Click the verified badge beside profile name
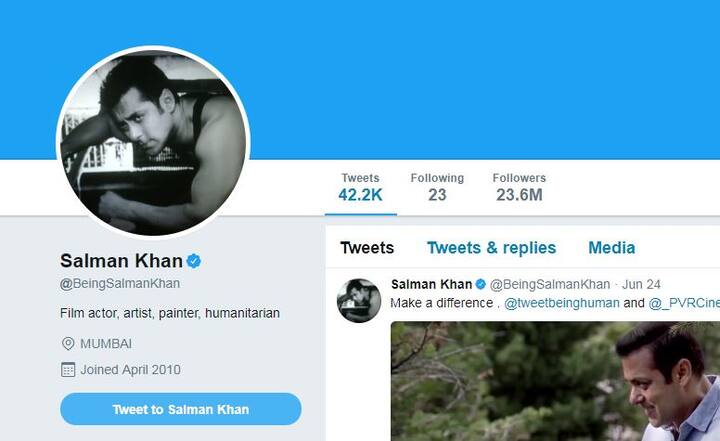The image size is (720, 441). point(194,261)
